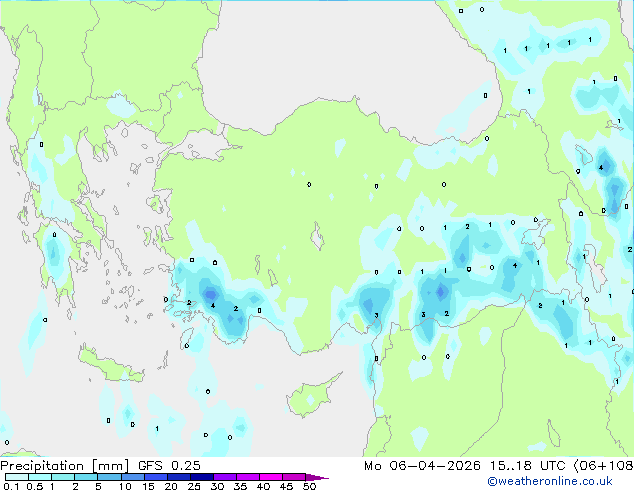Click the 25–30 mm dark blue legend box
Image resolution: width=634 pixels, height=490 pixels.
[202, 477]
